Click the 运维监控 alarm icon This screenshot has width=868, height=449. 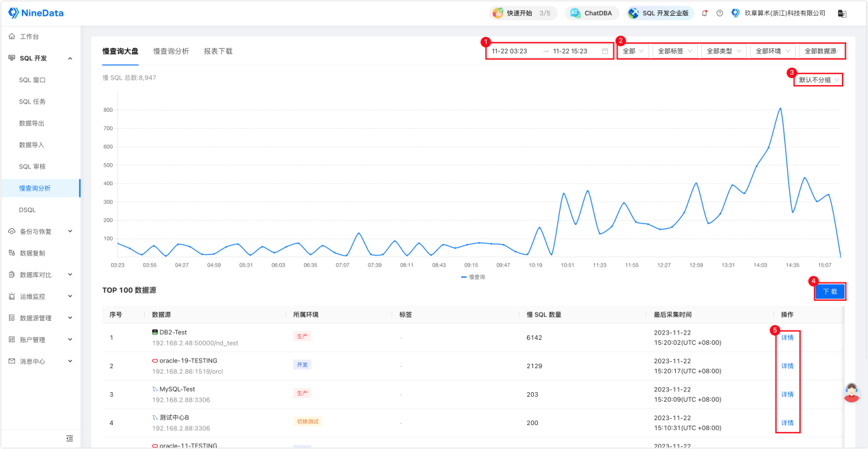point(12,296)
